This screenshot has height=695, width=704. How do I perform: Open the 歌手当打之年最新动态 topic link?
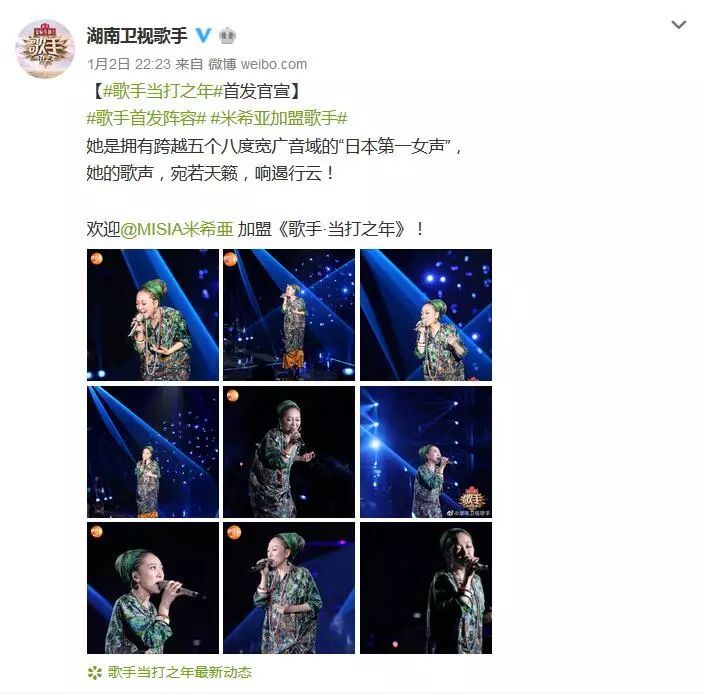point(180,672)
